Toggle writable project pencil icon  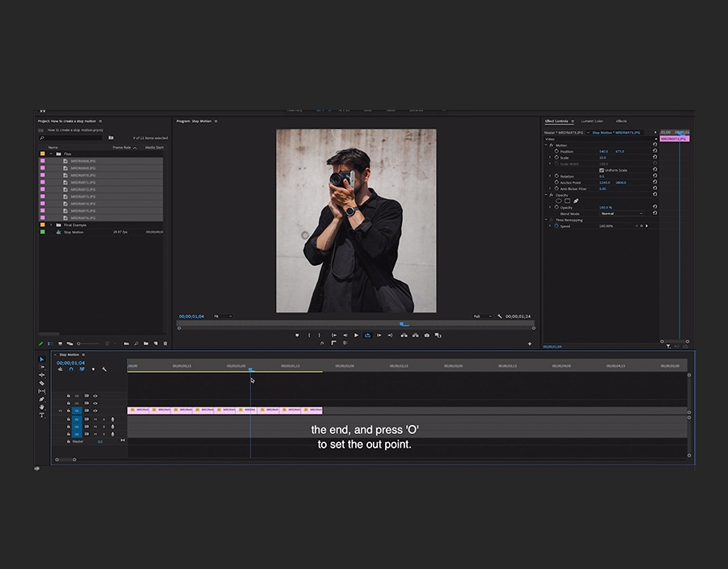pyautogui.click(x=41, y=344)
